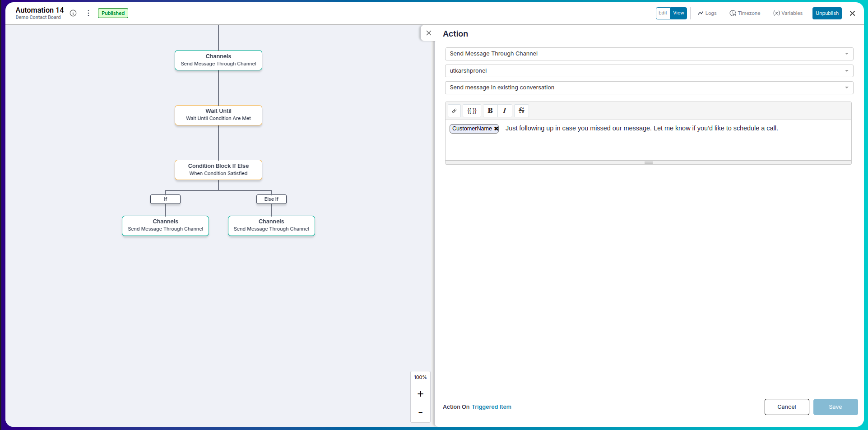Zoom in the canvas with plus
The height and width of the screenshot is (430, 868).
point(420,394)
